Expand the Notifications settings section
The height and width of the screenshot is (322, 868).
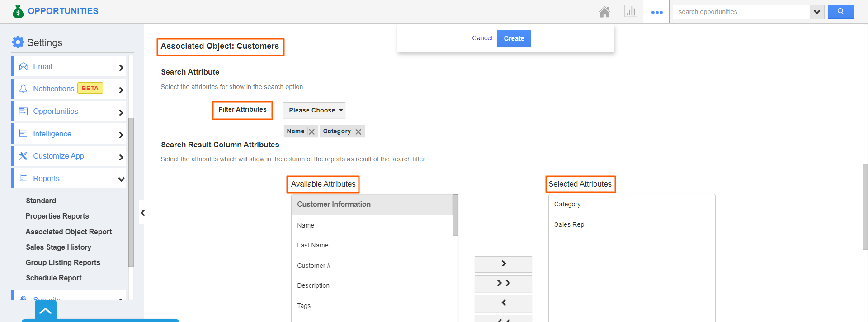click(x=121, y=90)
